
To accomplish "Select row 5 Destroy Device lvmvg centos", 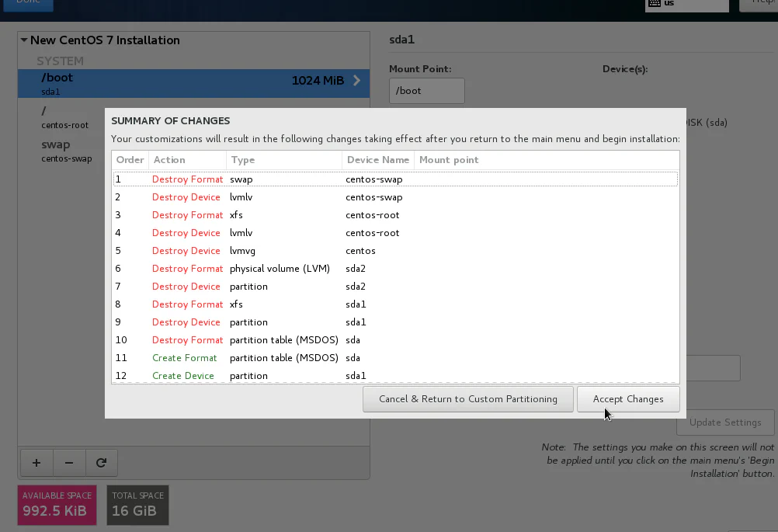I will coord(395,251).
